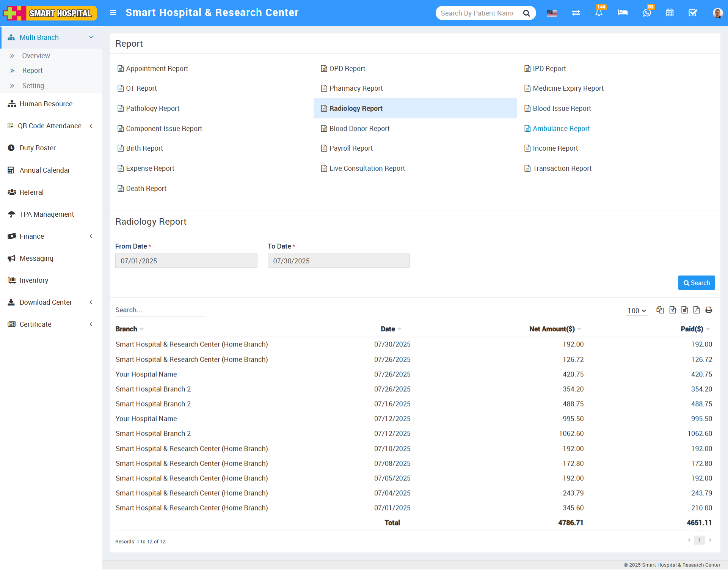Open the Expense Report link
This screenshot has height=570, width=728.
click(x=146, y=168)
